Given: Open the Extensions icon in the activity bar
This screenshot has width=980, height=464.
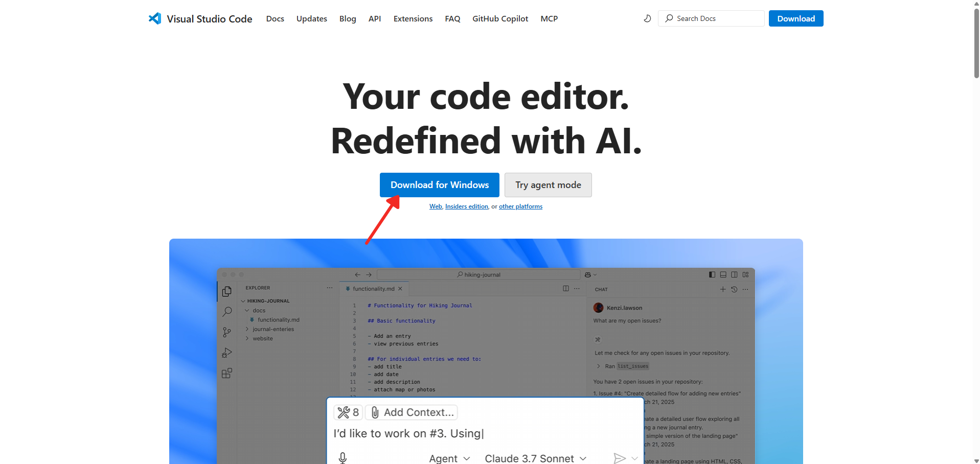Looking at the screenshot, I should coord(227,374).
